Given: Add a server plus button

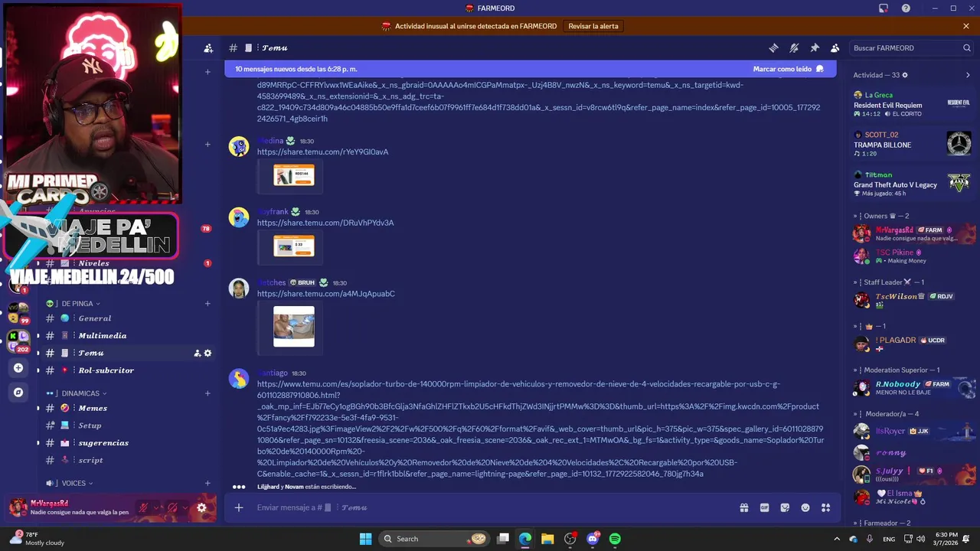Looking at the screenshot, I should coord(18,368).
